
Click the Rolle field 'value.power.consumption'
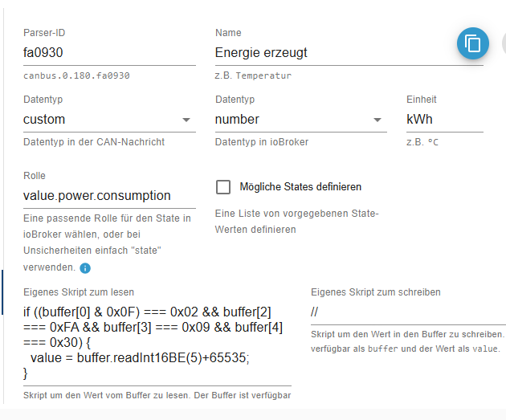point(109,195)
